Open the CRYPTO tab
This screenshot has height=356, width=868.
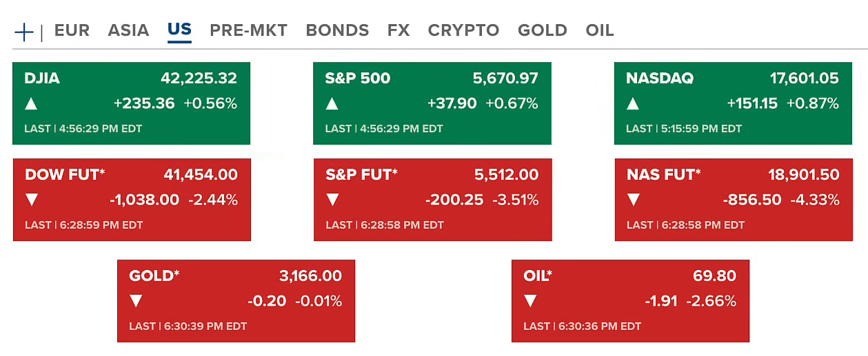(x=463, y=31)
